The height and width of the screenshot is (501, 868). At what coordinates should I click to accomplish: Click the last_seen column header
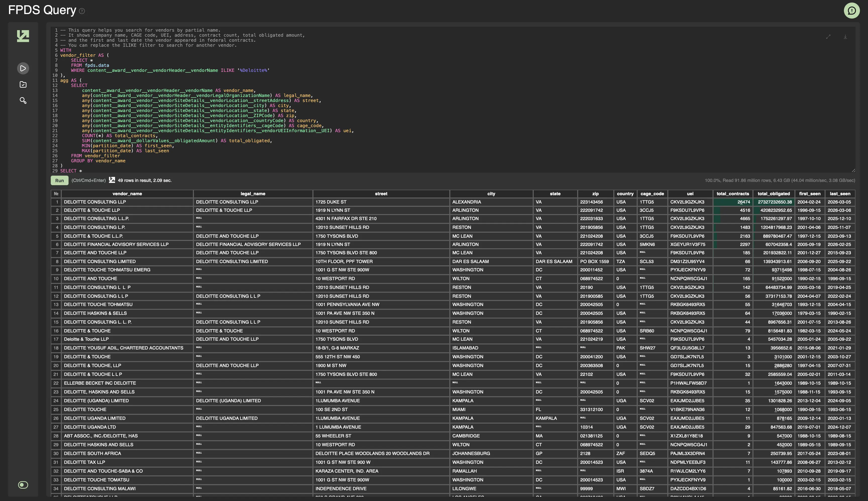(x=840, y=194)
